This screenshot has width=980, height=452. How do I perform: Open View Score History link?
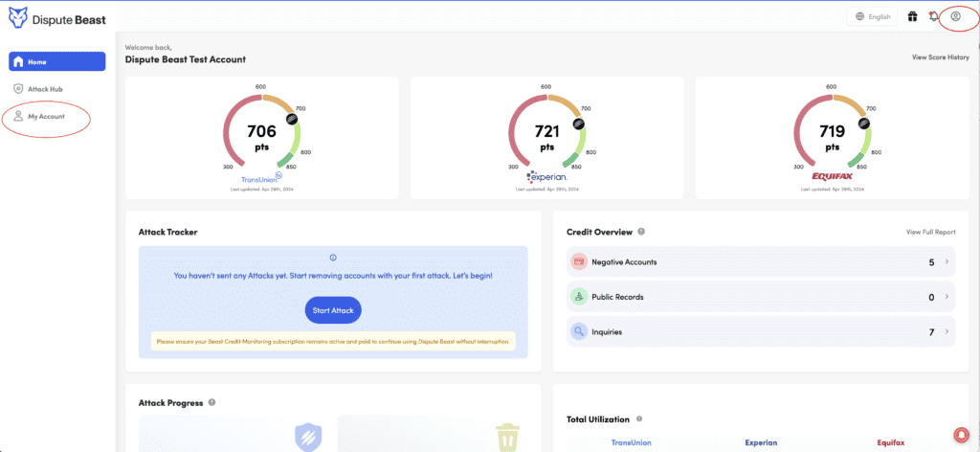tap(940, 57)
